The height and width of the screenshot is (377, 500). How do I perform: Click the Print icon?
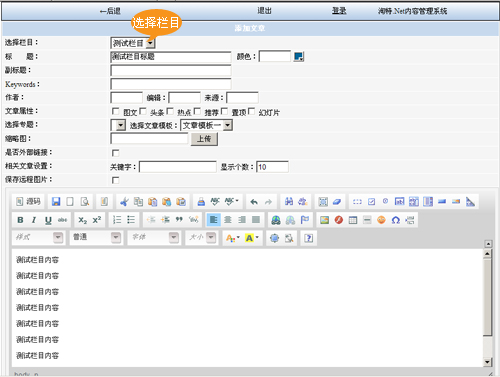(x=201, y=201)
